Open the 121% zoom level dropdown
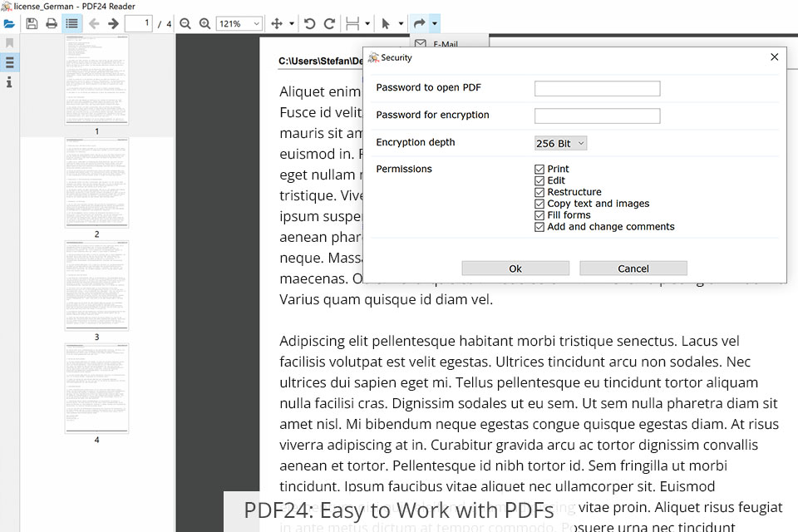The image size is (798, 532). [x=239, y=24]
